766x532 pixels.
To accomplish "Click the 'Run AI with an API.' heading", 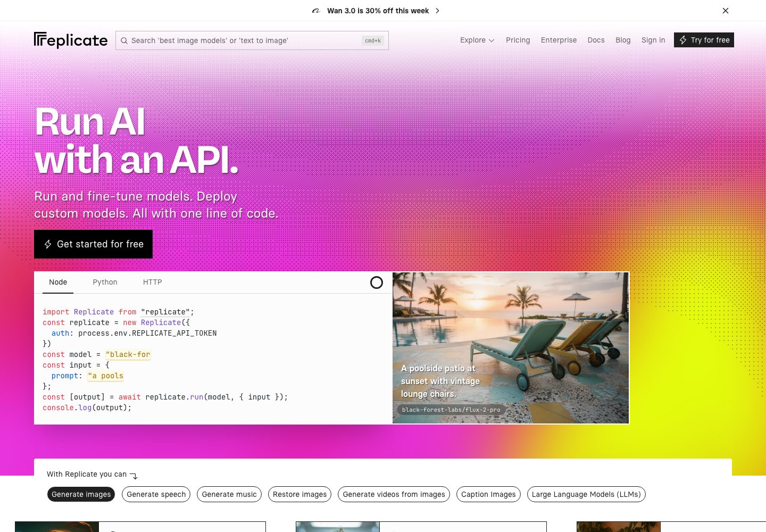I will pos(136,141).
